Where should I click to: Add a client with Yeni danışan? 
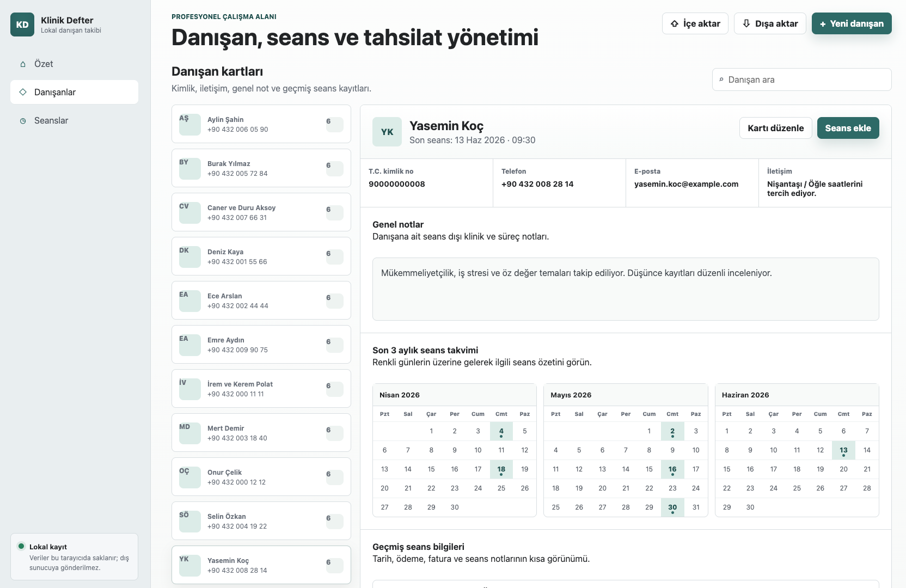coord(852,23)
